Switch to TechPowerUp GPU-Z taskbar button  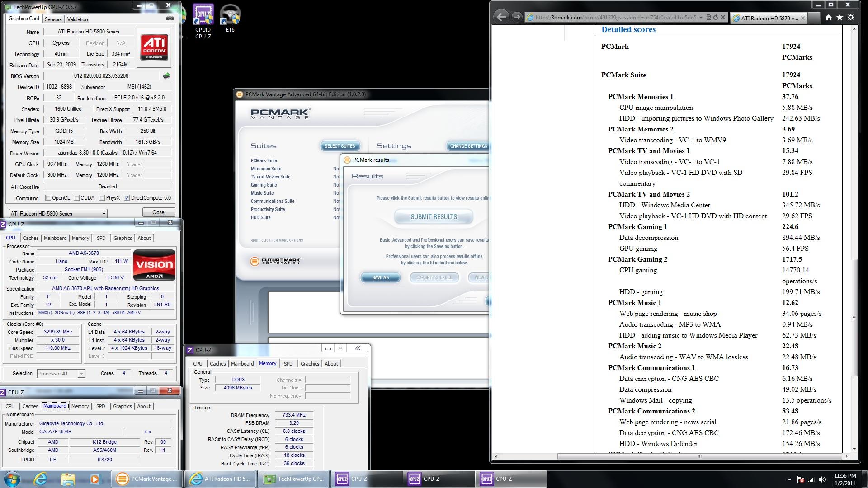click(x=294, y=479)
